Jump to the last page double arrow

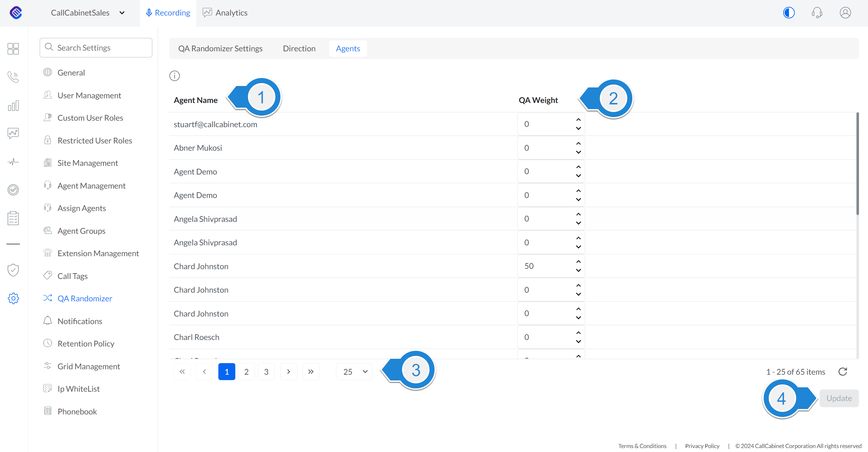point(311,372)
